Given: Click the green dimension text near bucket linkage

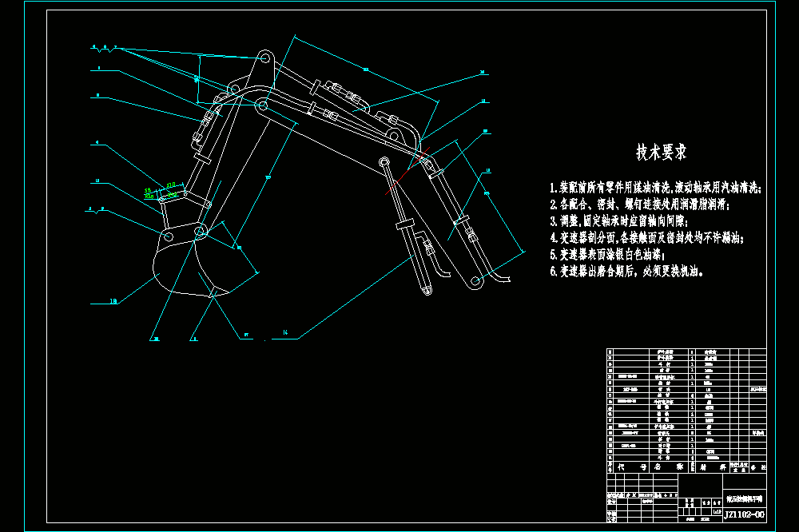Looking at the screenshot, I should pos(162,190).
